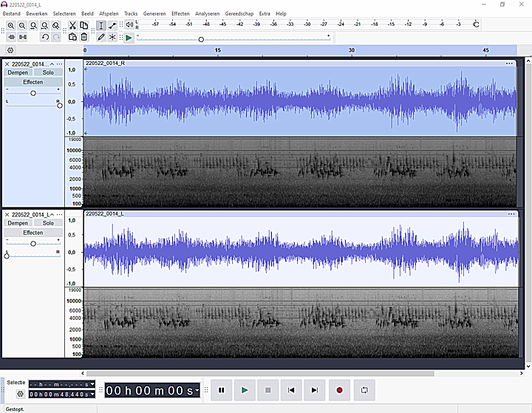Toggle the Selection I-beam tool
532x413 pixels.
tap(101, 25)
